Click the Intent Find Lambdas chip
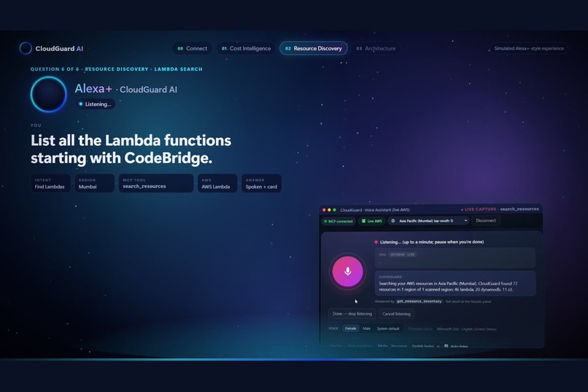588x392 pixels. [50, 183]
